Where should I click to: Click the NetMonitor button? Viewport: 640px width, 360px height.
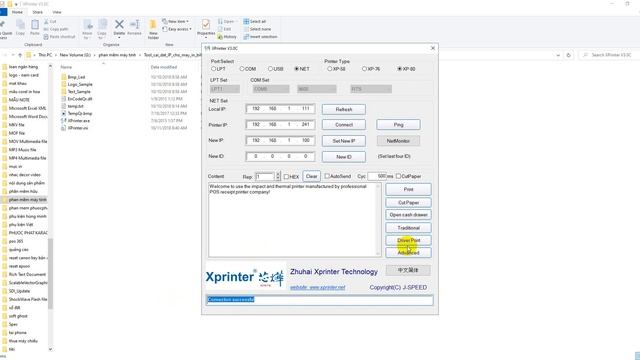point(398,141)
